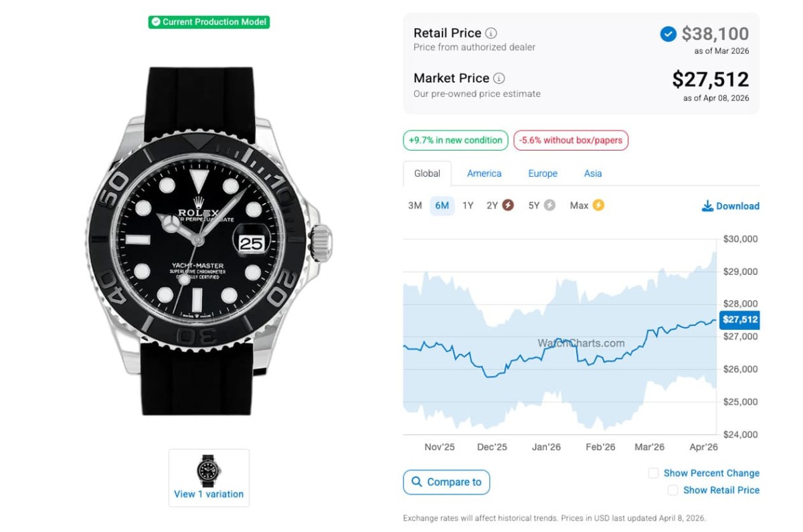
Task: Click the Yacht-Master watch image
Action: [209, 241]
